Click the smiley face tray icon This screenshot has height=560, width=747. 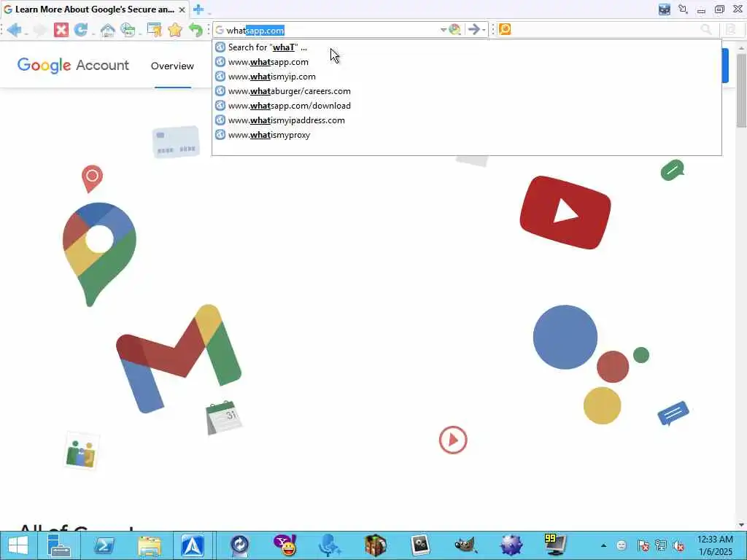point(622,545)
